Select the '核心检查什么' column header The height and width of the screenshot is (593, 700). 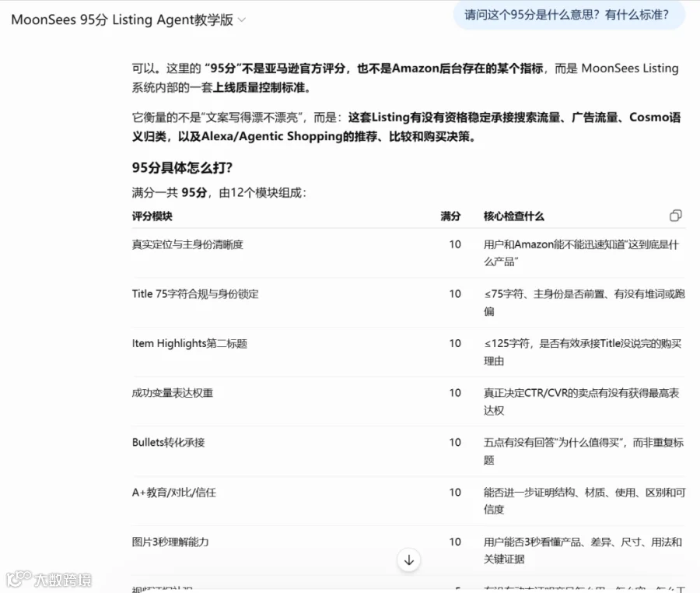514,216
